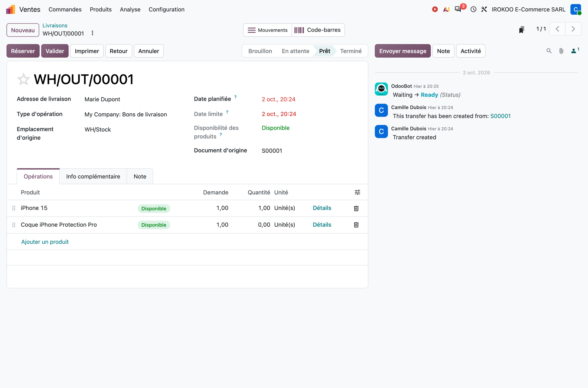Delete the iPhone 15 line

(x=356, y=209)
